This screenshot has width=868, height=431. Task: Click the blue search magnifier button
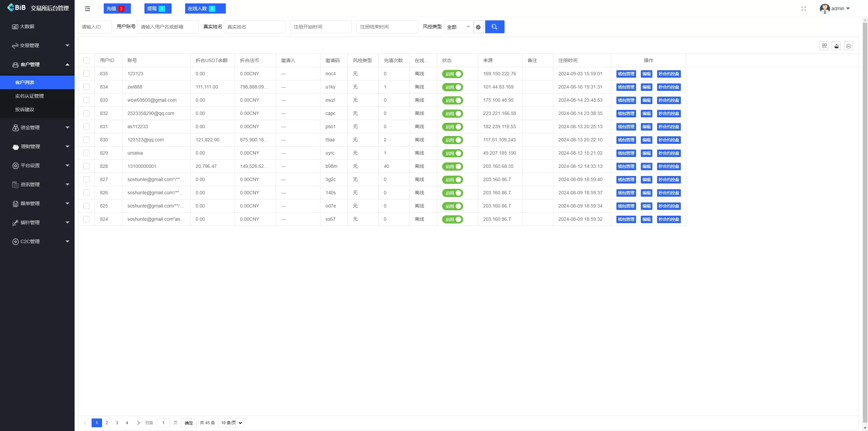click(x=494, y=27)
